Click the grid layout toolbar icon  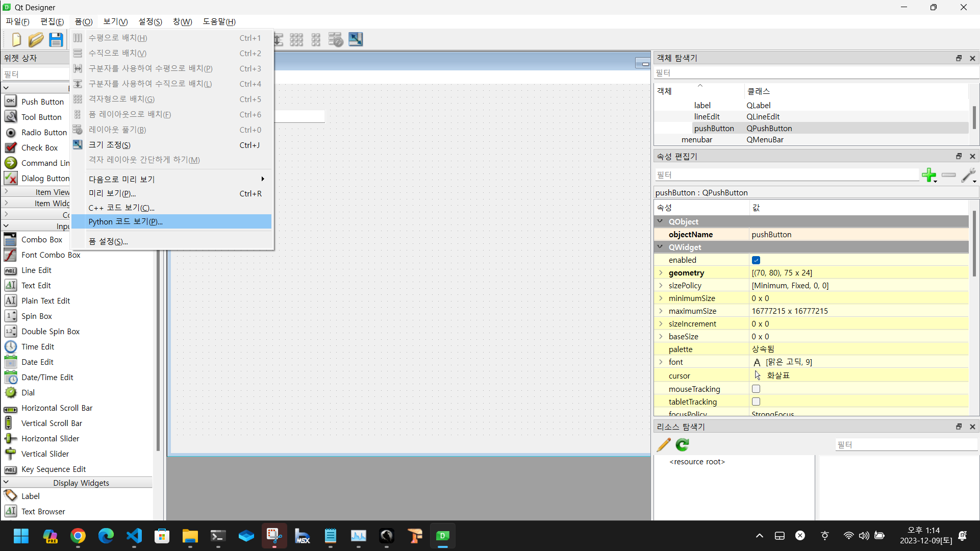(x=296, y=39)
